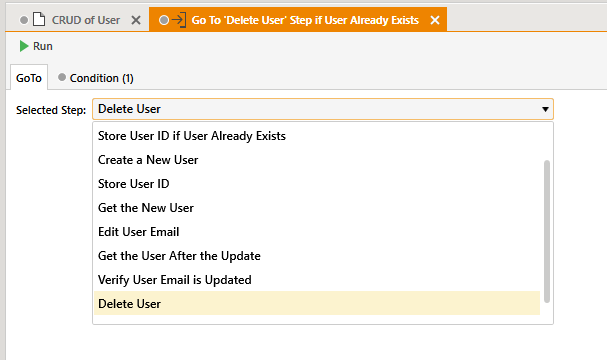Image resolution: width=607 pixels, height=360 pixels.
Task: Close the CRUD of User tab
Action: [136, 20]
